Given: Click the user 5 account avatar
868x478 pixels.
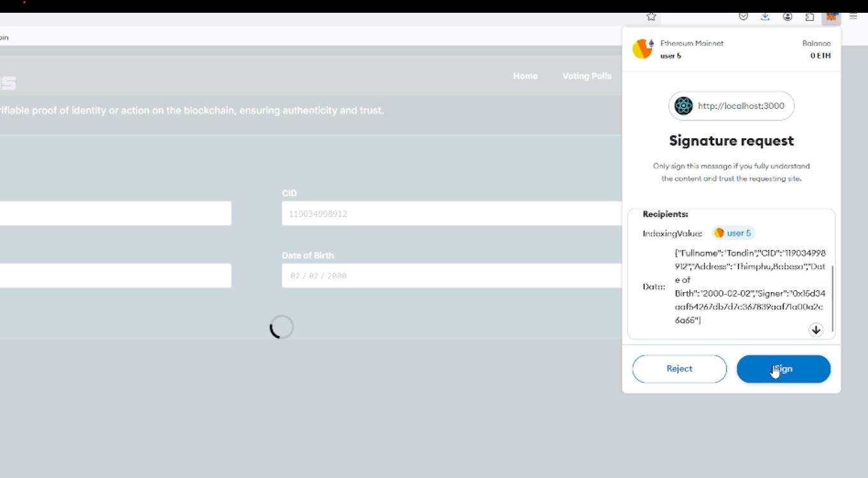Looking at the screenshot, I should (642, 49).
